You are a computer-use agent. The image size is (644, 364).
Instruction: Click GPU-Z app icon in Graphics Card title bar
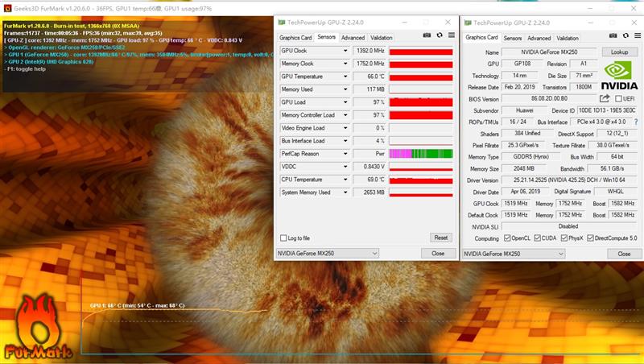point(468,23)
